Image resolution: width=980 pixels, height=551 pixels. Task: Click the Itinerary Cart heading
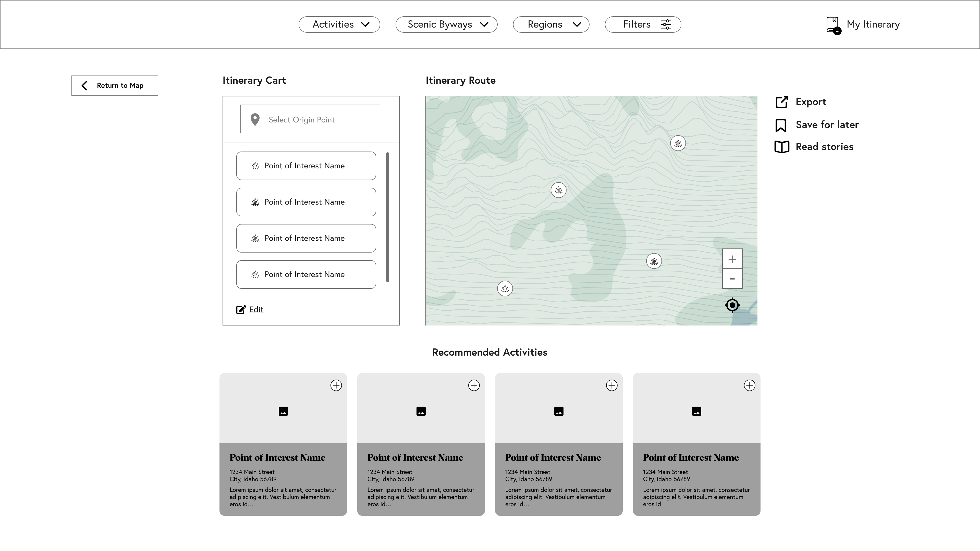tap(254, 80)
